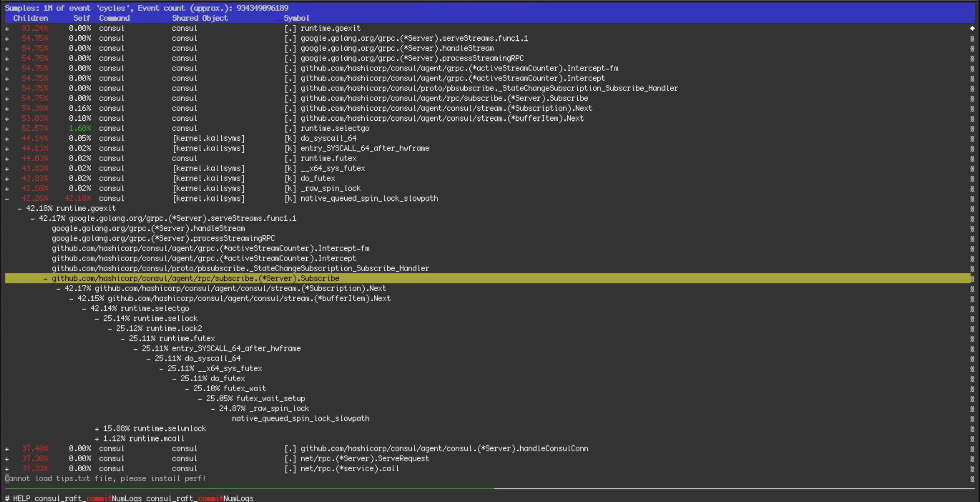This screenshot has width=980, height=502.
Task: Select the do_syscall_64 kernel symbol row
Action: click(x=328, y=138)
